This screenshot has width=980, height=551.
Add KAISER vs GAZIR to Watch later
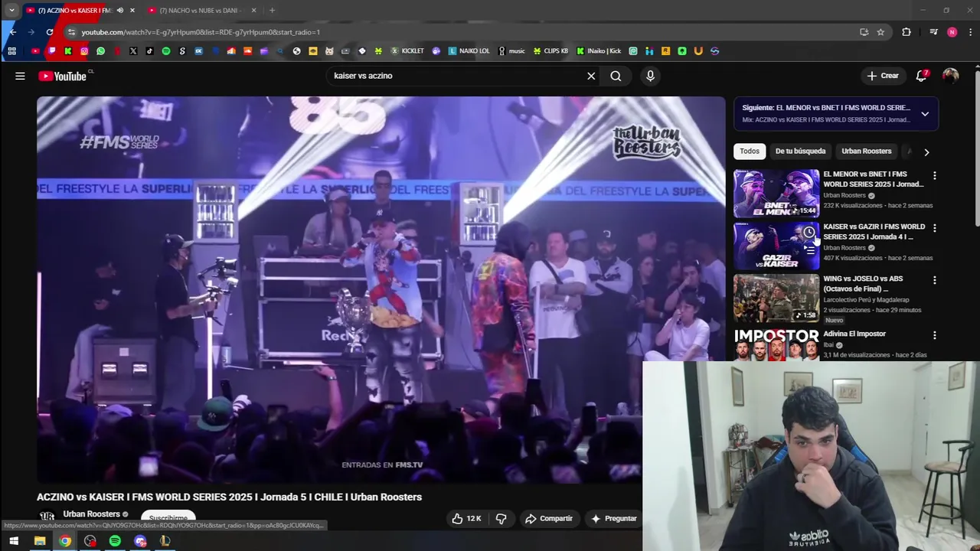click(x=808, y=232)
